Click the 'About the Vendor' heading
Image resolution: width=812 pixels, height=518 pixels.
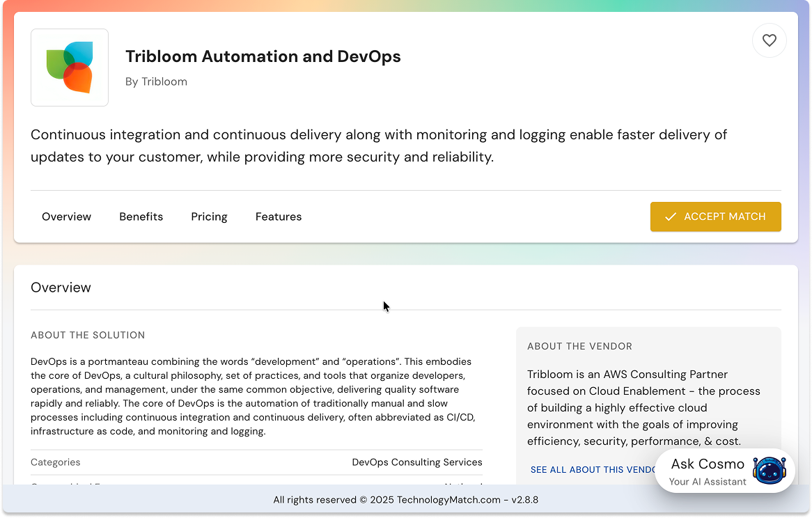pyautogui.click(x=579, y=347)
